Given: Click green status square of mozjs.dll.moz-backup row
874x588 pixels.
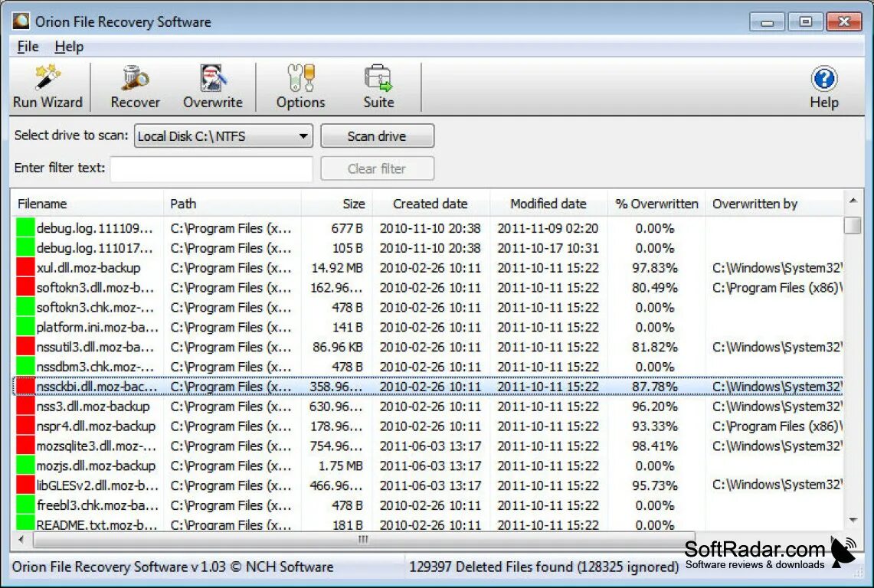Looking at the screenshot, I should tap(25, 465).
